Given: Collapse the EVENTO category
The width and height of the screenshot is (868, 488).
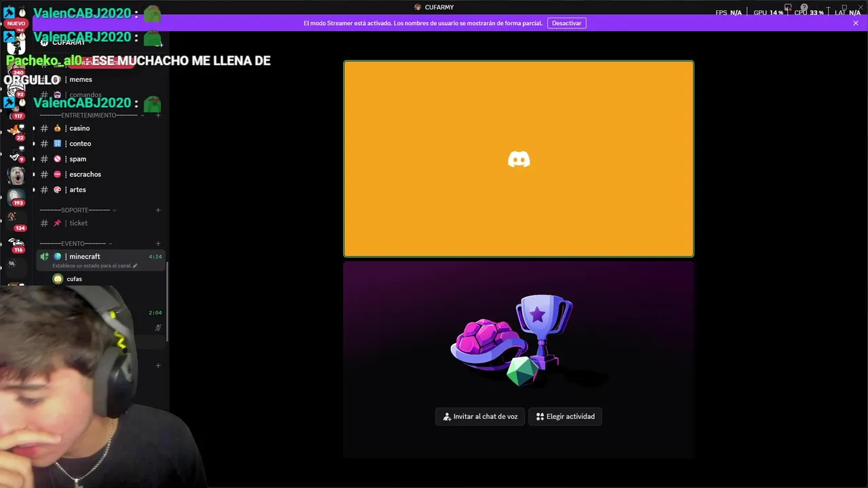Looking at the screenshot, I should pos(75,243).
